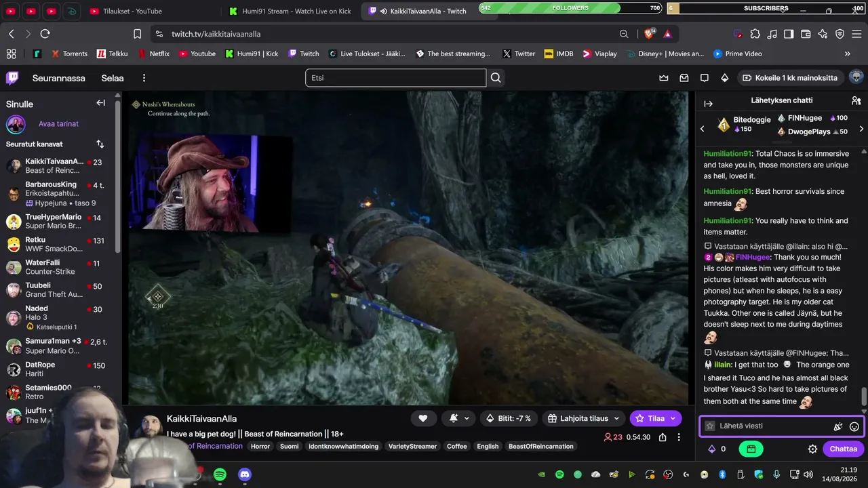This screenshot has width=868, height=488.
Task: Open the browser extensions puzzle icon
Action: tap(755, 34)
